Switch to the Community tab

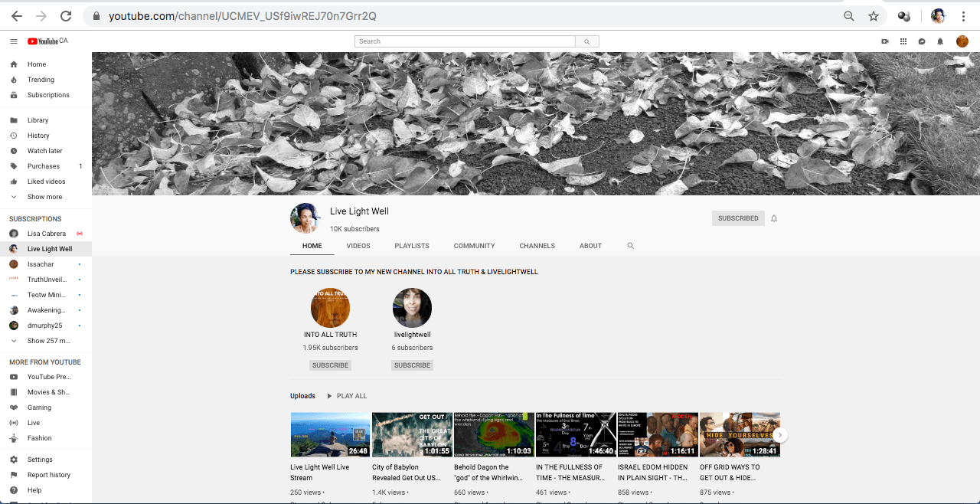click(475, 246)
